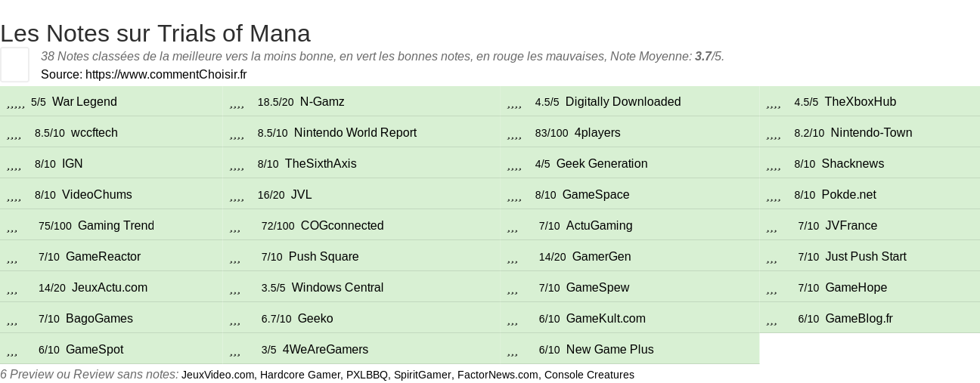Click the commentChoisir.fr source URL

click(166, 74)
